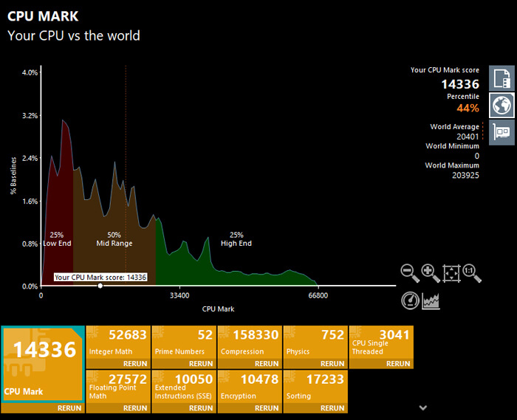Viewport: 517px width, 420px height.
Task: Click the hardware card icon
Action: tap(502, 132)
